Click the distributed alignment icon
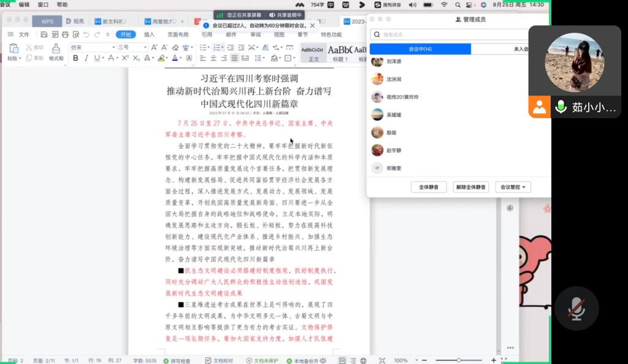Screen dimensions: 628x364 [245, 58]
